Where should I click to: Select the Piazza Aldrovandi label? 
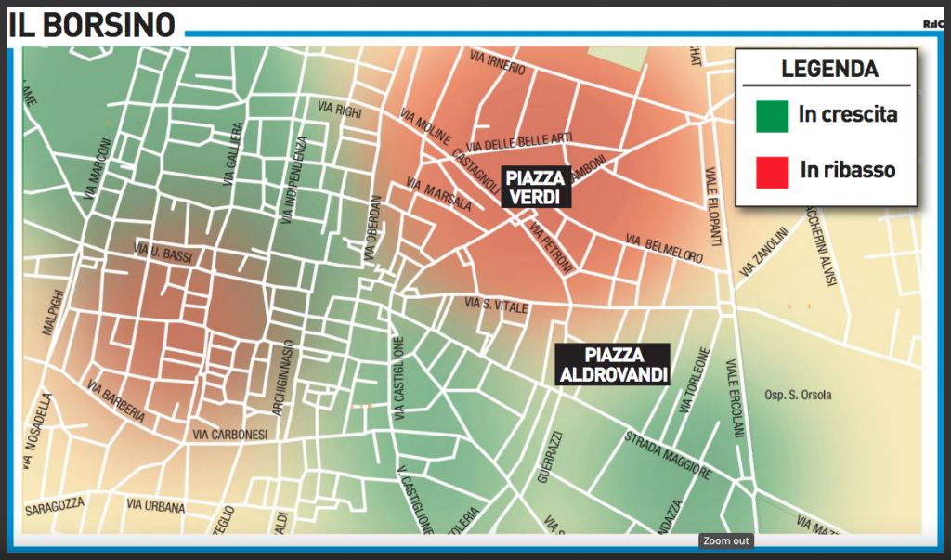612,365
